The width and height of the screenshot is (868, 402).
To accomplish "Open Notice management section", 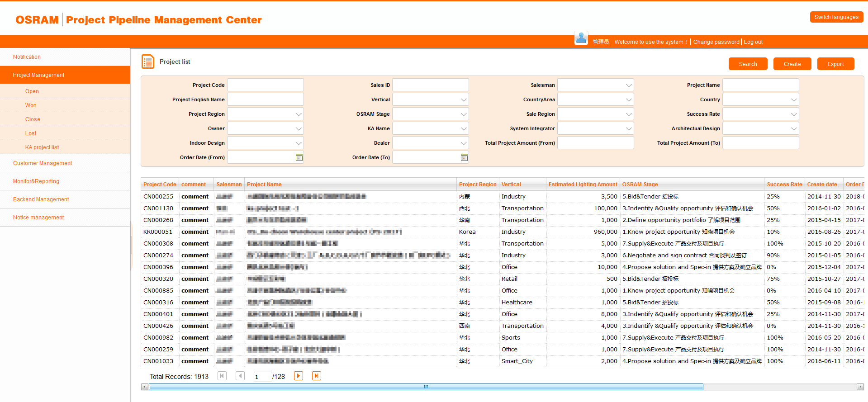I will pyautogui.click(x=65, y=218).
